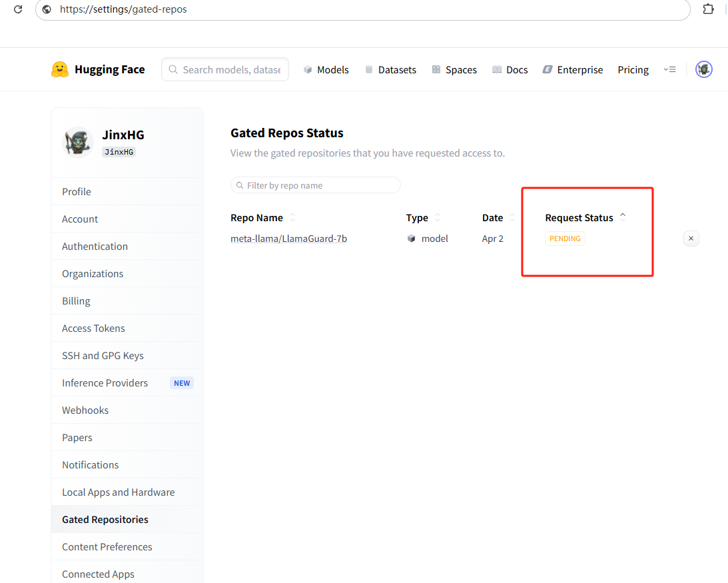Click the Datasets icon in navbar

point(368,70)
